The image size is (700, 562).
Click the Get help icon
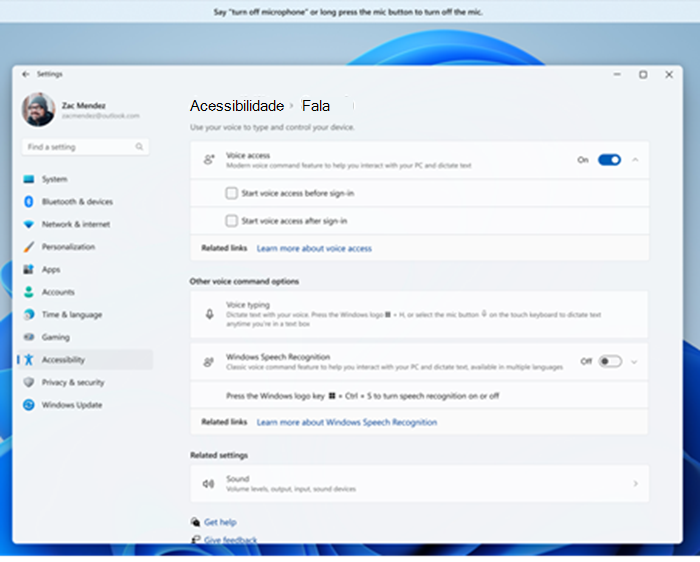[195, 522]
